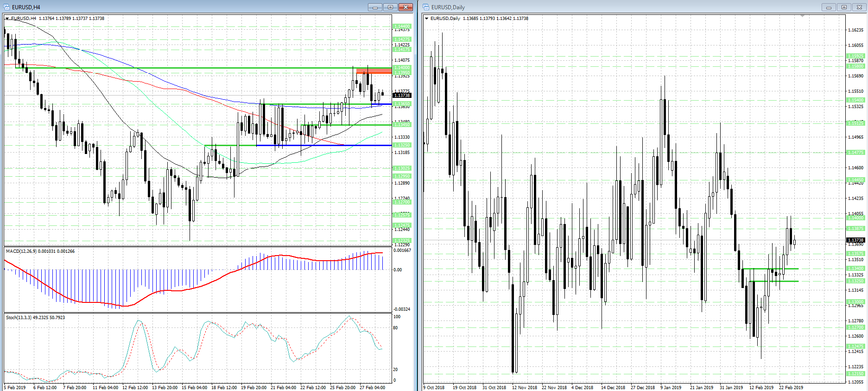Screen dimensions: 868x391
Task: Click the chart icon in the EURUSD,Daily title bar
Action: pos(426,7)
